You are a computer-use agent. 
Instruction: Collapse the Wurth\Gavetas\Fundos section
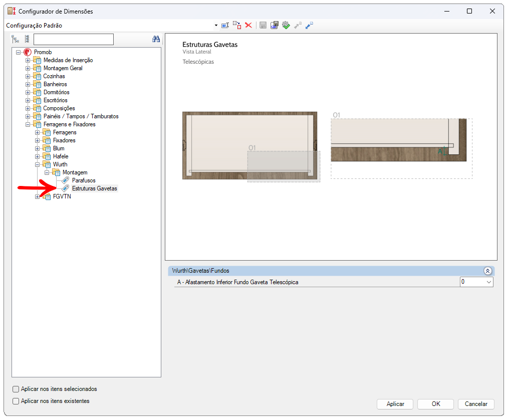point(487,271)
